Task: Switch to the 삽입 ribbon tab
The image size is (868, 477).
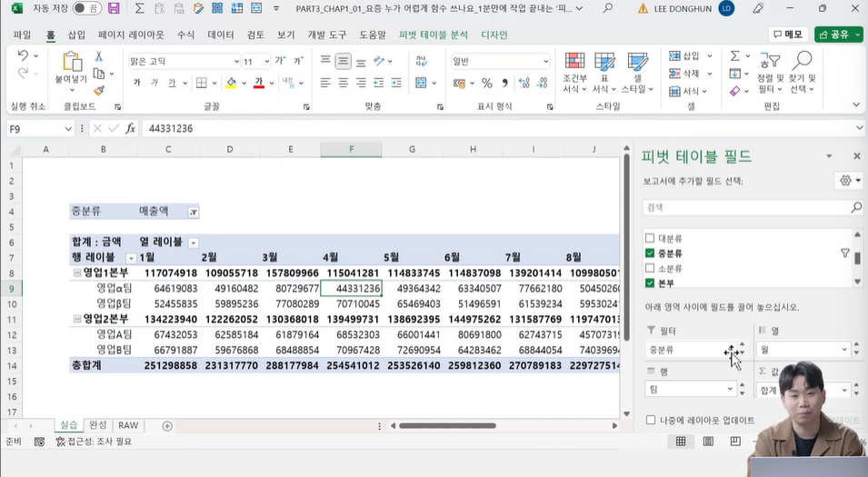Action: click(x=76, y=35)
